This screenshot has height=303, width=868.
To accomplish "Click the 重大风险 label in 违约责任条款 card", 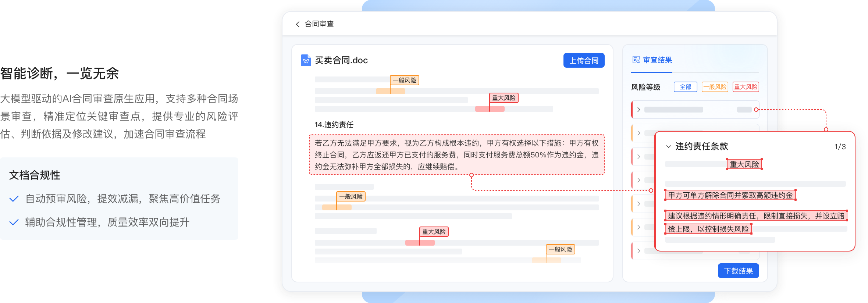I will pos(744,164).
